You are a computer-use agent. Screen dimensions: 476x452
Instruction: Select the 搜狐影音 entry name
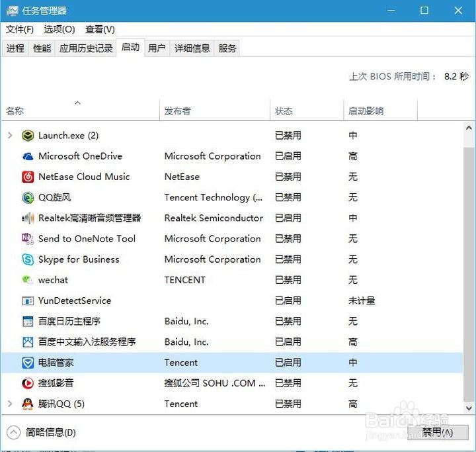56,383
